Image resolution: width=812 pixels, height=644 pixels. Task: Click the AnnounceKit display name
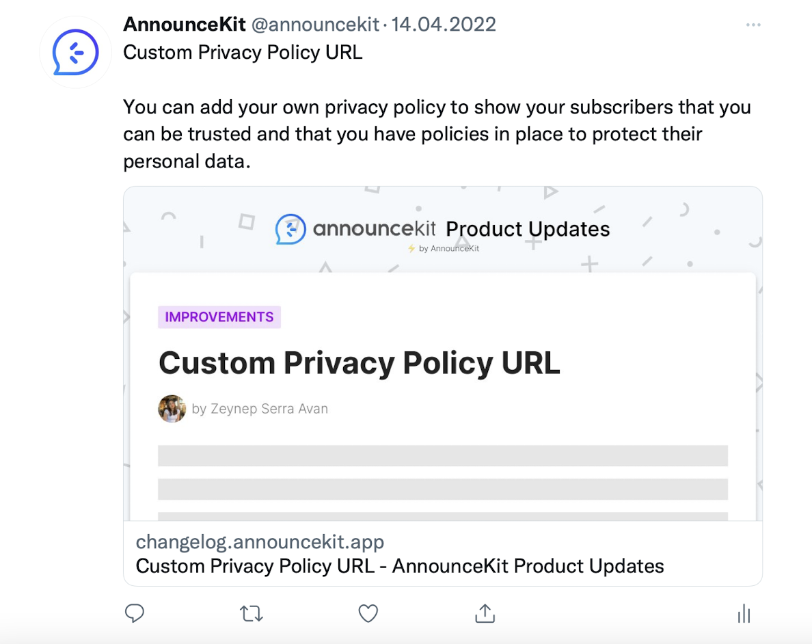coord(184,24)
